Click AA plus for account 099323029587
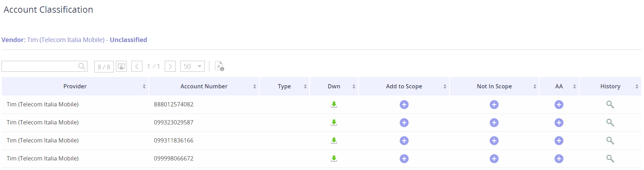Screen dimensions: 644x170 click(559, 123)
